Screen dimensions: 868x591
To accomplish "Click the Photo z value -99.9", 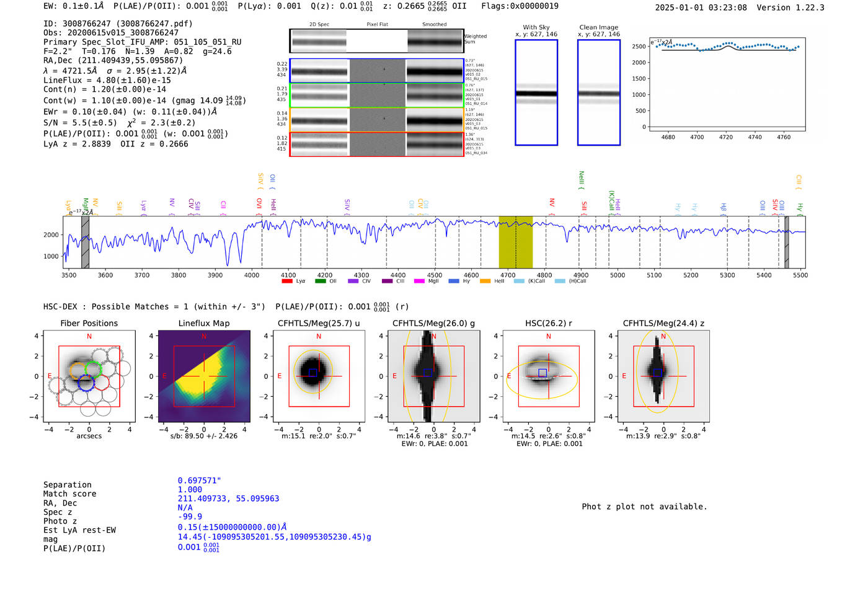I will point(190,517).
